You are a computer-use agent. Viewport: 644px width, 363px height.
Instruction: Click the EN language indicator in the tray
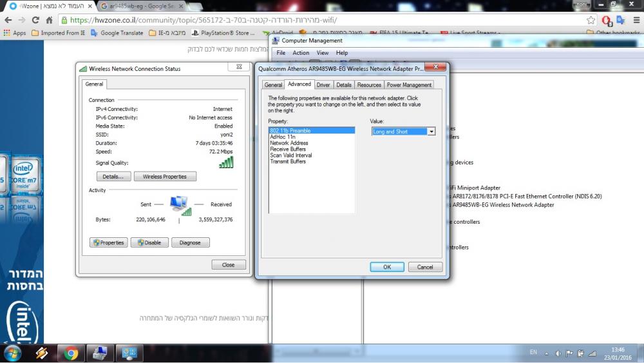533,352
